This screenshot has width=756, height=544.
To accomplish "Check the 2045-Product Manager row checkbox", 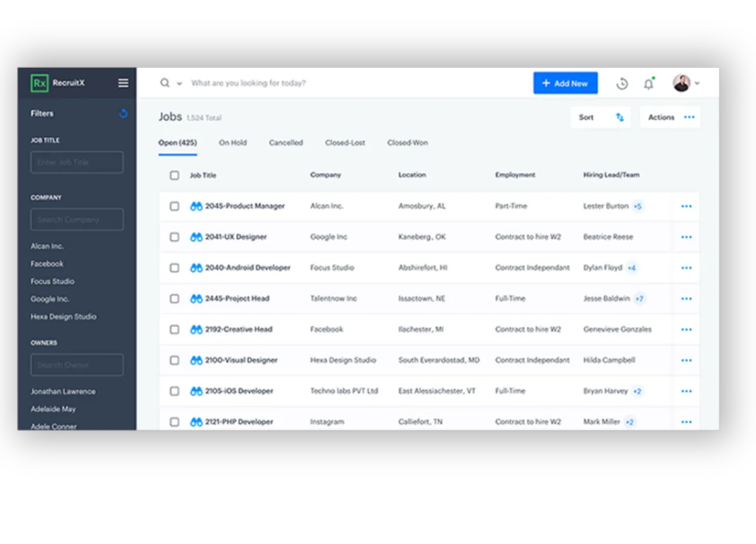I will [175, 206].
